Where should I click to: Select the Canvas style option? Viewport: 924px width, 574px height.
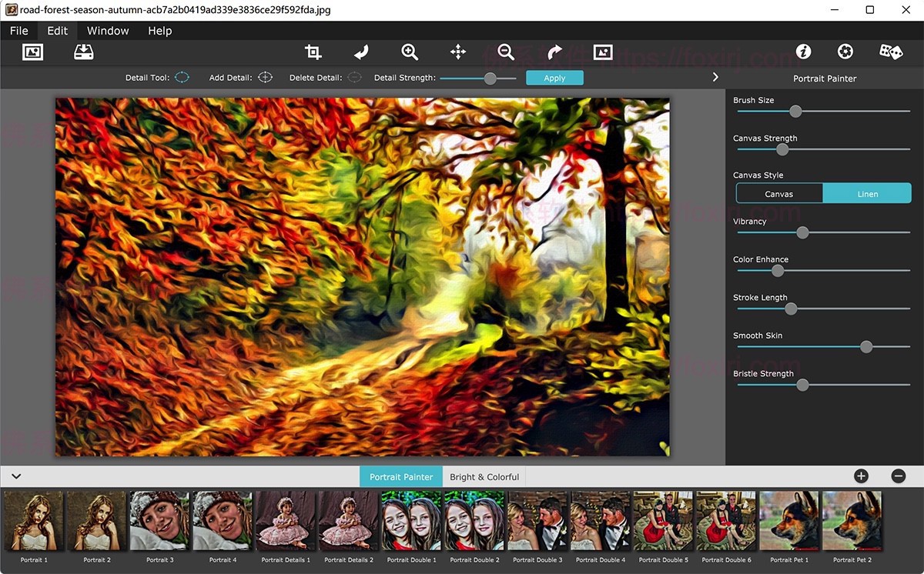pyautogui.click(x=779, y=193)
